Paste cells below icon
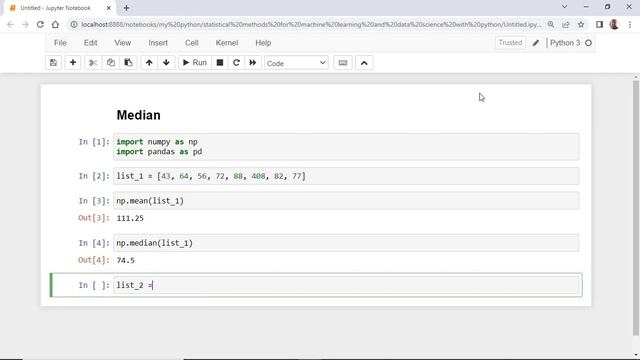Viewport: 640px width, 360px height. coord(128,63)
